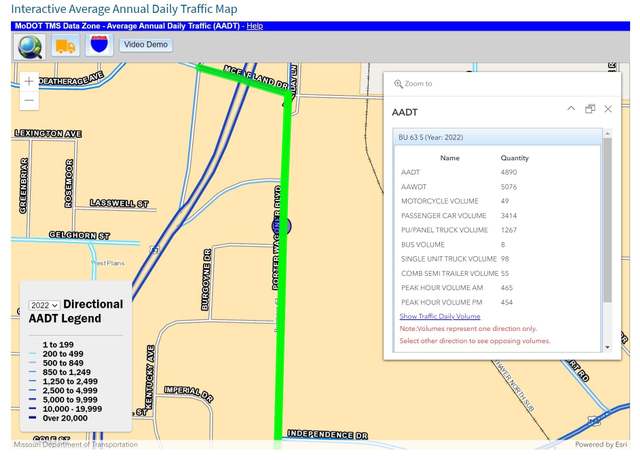
Task: Select the PEAK HOUR VOLUME AM label
Action: pos(442,288)
